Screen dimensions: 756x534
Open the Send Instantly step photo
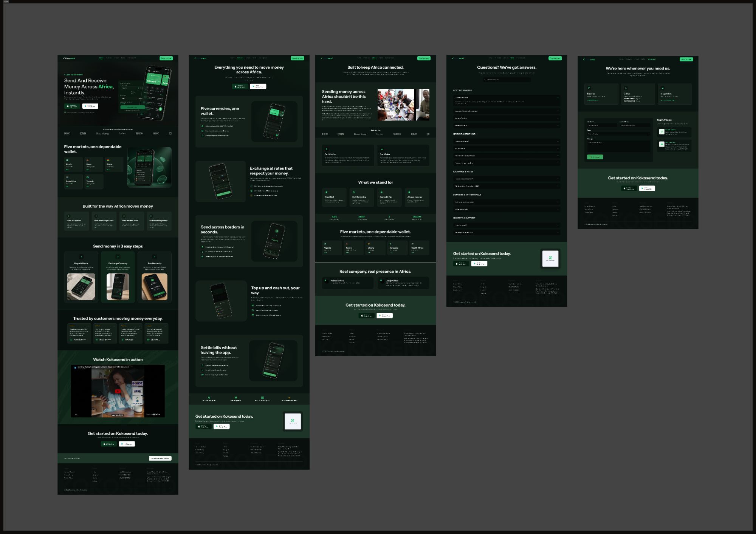coord(154,287)
